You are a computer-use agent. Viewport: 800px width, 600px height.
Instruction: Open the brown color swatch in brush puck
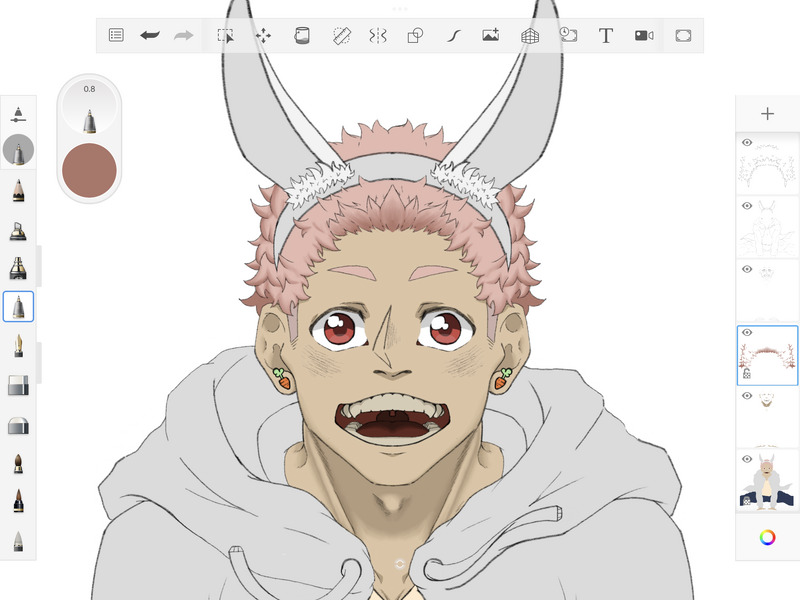89,170
